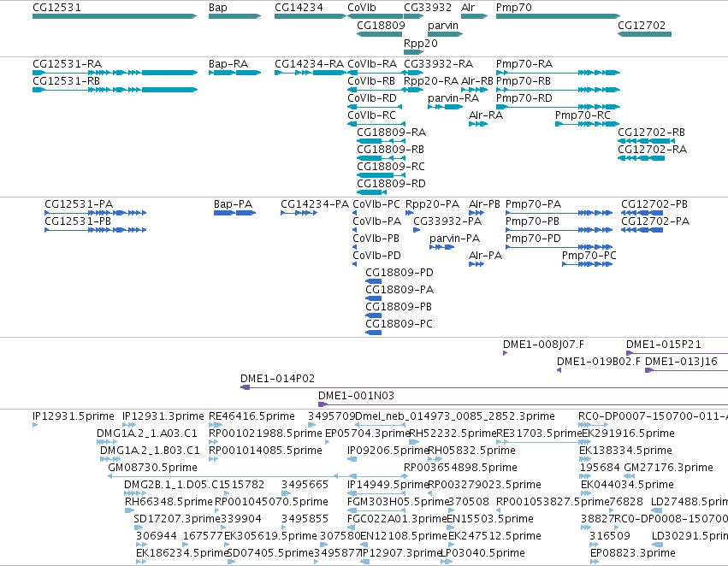
Task: Click transcript CG12702-RB
Action: point(646,141)
